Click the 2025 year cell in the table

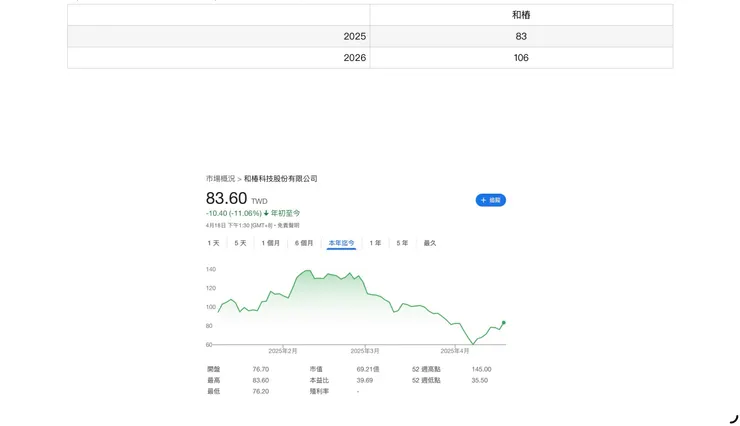click(x=219, y=36)
